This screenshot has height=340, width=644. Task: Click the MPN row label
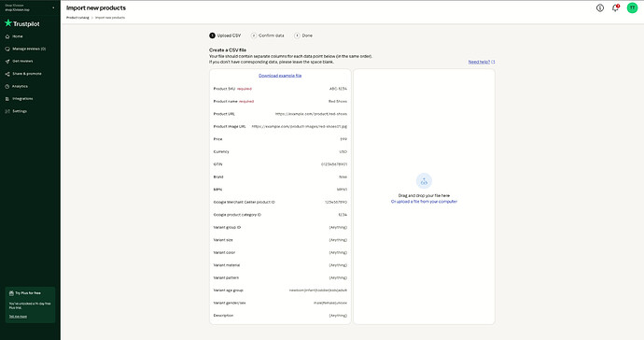pos(217,190)
